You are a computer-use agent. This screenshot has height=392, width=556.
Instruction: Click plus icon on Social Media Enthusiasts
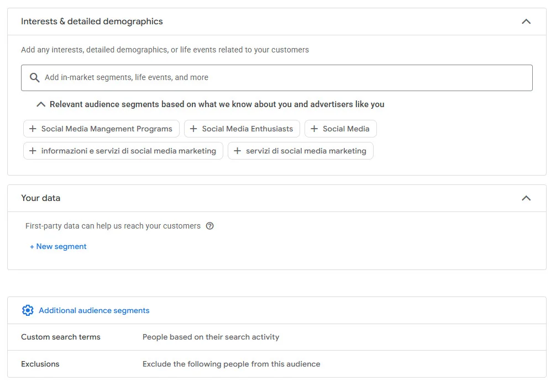click(x=193, y=129)
